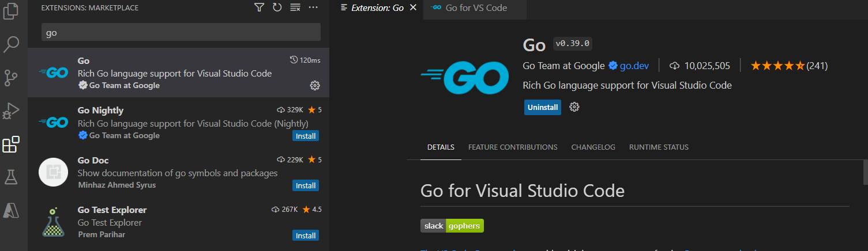Click the Go Nightly verified publisher badge
Image resolution: width=868 pixels, height=251 pixels.
[82, 135]
